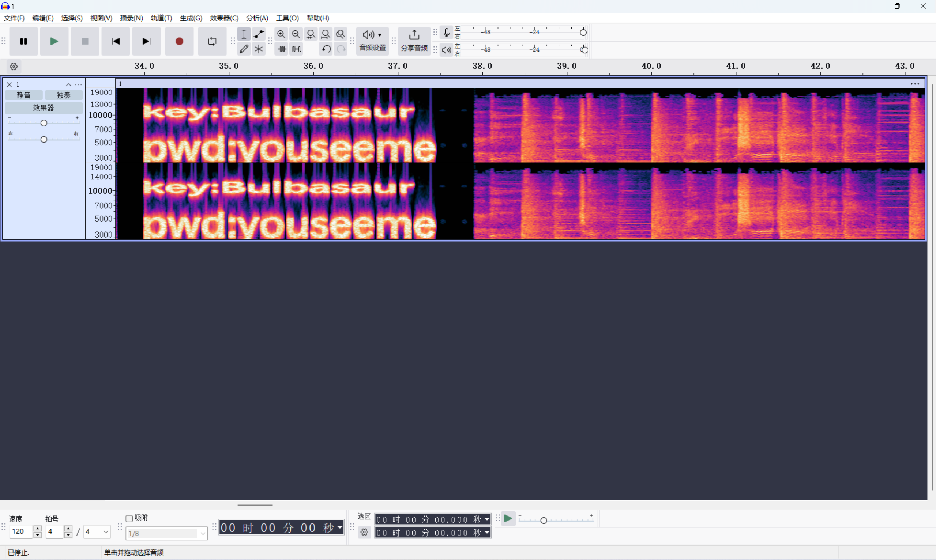
Task: Open the 选择(S) menu
Action: [72, 18]
